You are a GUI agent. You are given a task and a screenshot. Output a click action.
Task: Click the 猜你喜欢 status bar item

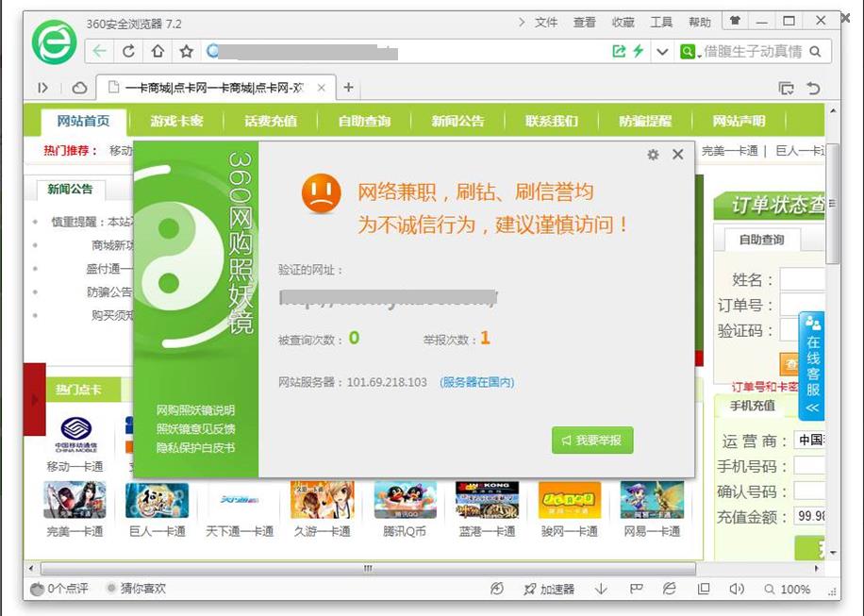[x=136, y=589]
